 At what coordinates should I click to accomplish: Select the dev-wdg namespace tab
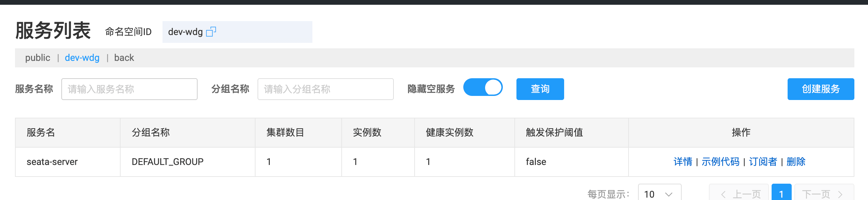click(82, 57)
